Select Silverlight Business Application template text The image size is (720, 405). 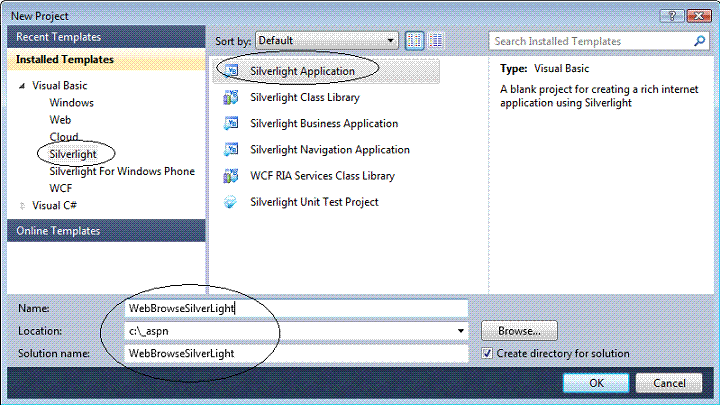pos(324,124)
